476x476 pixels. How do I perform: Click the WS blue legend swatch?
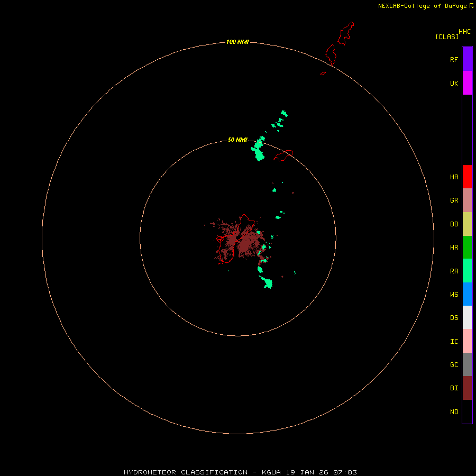coord(467,294)
